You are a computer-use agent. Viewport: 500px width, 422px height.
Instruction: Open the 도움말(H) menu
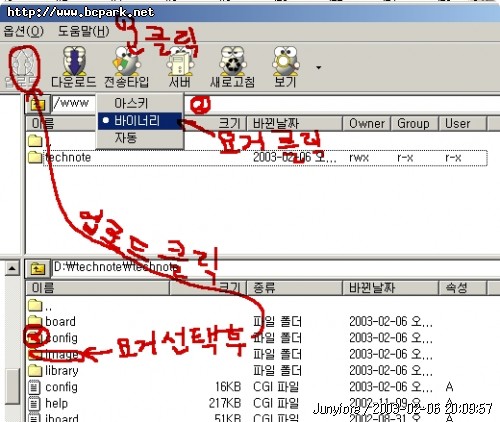point(84,31)
